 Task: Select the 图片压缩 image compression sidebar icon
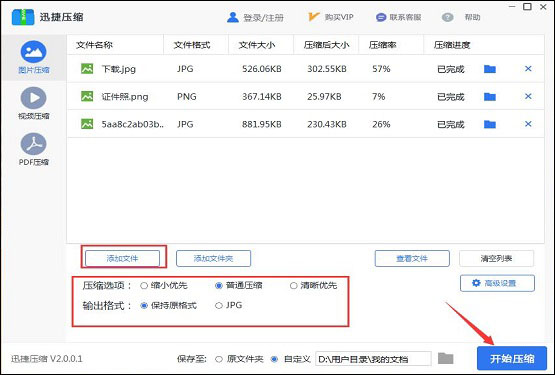(x=33, y=52)
